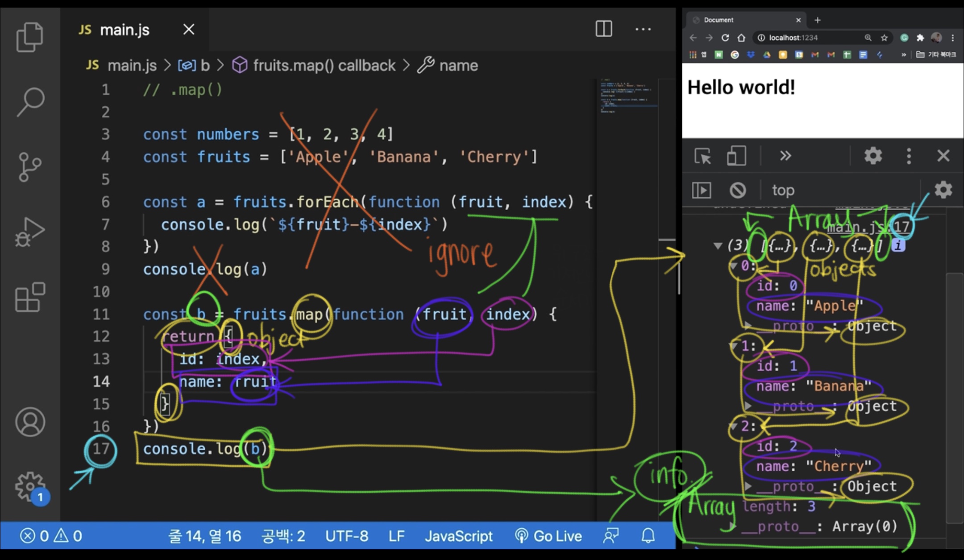Screen dimensions: 964x560
Task: Open the Explorer files icon in activity bar
Action: [29, 37]
